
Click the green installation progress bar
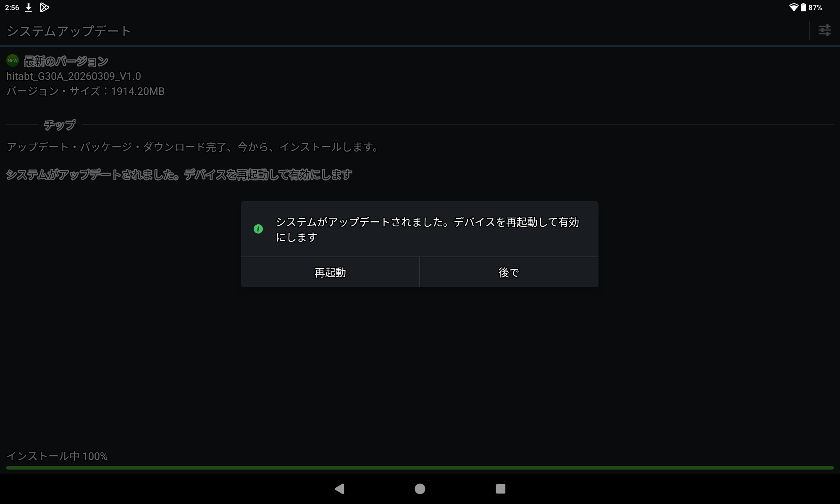pyautogui.click(x=420, y=467)
